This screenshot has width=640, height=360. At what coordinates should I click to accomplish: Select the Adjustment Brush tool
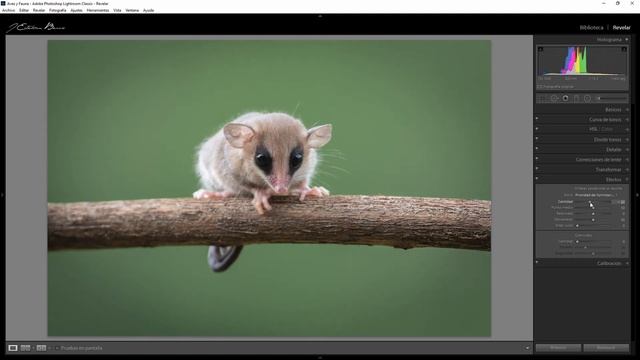pyautogui.click(x=611, y=98)
